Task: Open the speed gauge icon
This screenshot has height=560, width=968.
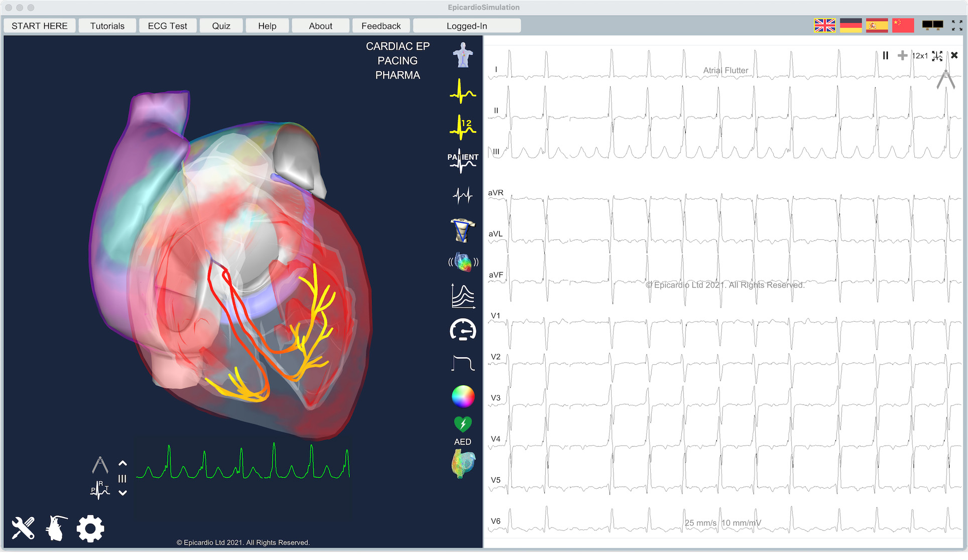Action: (462, 330)
